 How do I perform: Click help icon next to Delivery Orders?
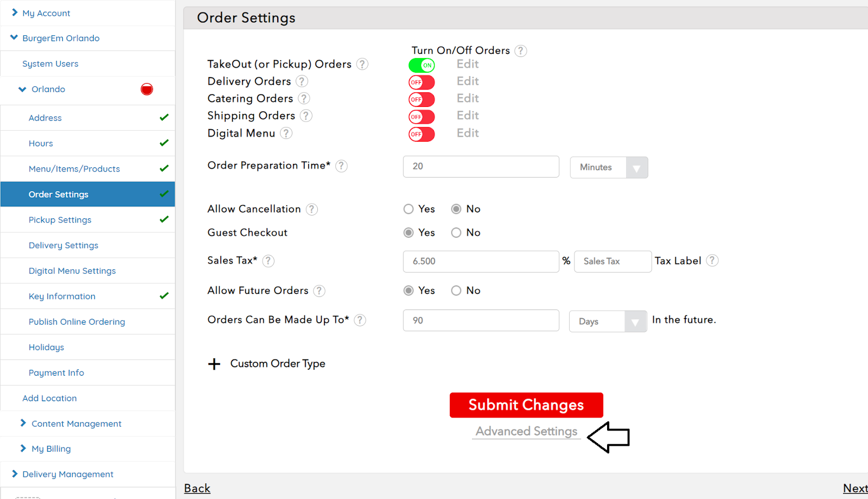point(302,81)
